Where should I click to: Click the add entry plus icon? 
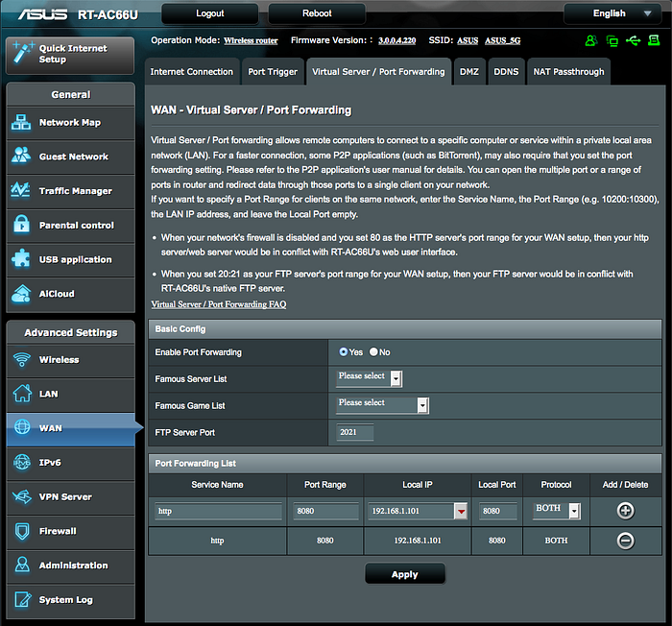tap(625, 511)
